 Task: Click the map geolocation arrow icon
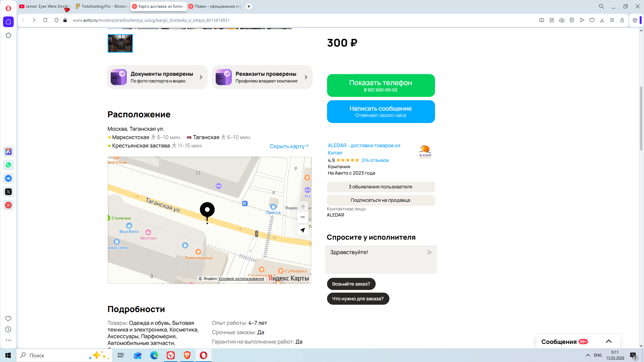tap(303, 230)
